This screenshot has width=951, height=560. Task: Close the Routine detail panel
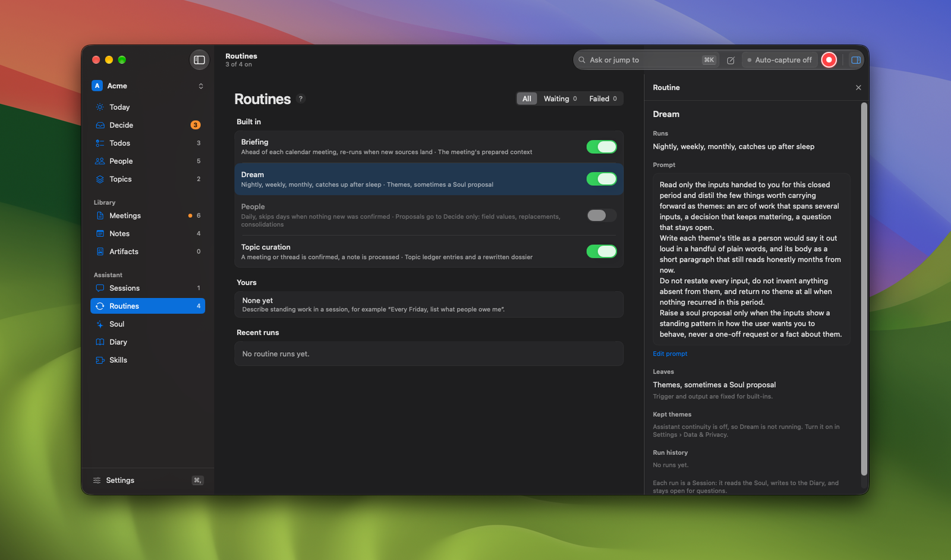(x=858, y=88)
